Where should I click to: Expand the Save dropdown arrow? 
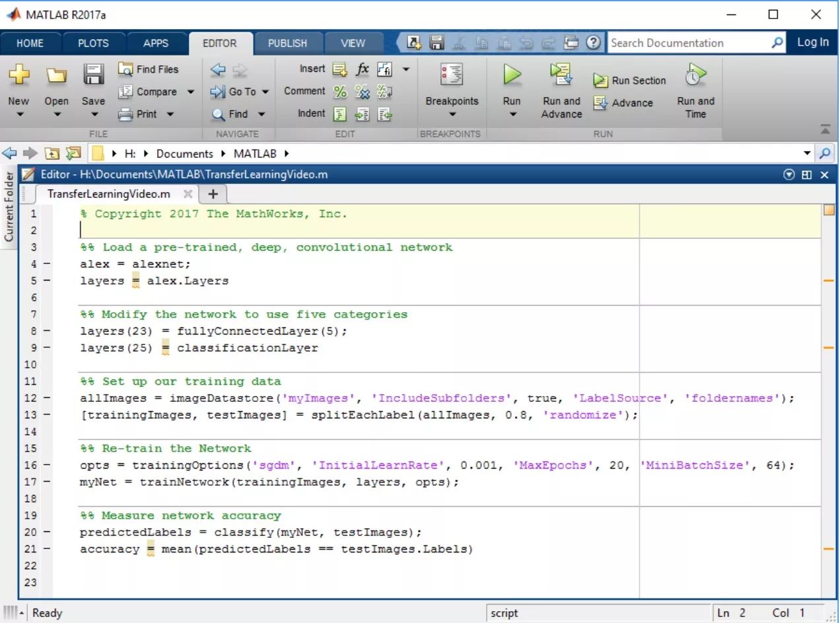pyautogui.click(x=93, y=114)
